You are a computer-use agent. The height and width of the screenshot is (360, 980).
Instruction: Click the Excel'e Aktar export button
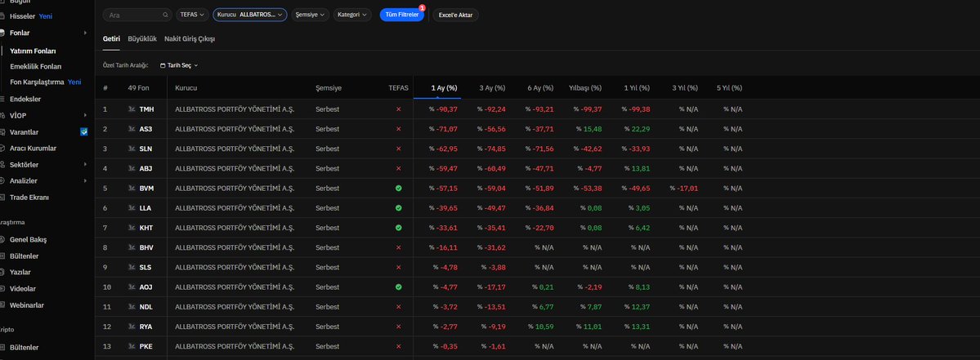[455, 15]
